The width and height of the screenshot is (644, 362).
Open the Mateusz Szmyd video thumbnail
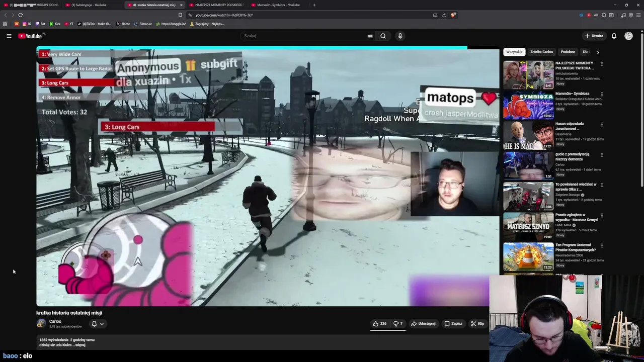tap(528, 226)
